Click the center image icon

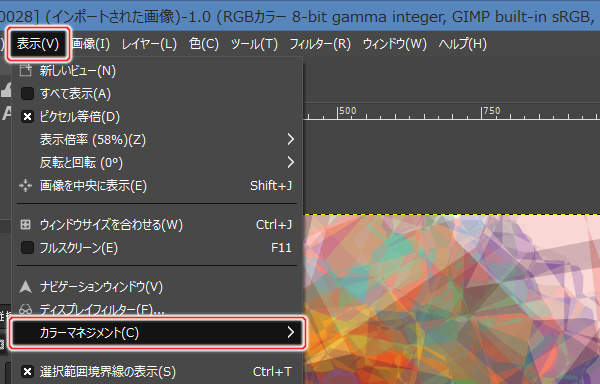pyautogui.click(x=26, y=185)
